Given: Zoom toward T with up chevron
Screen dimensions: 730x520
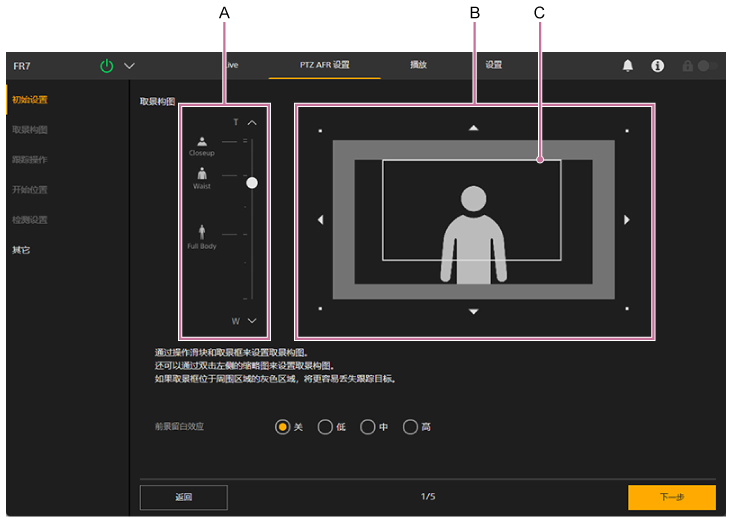Looking at the screenshot, I should pyautogui.click(x=252, y=122).
